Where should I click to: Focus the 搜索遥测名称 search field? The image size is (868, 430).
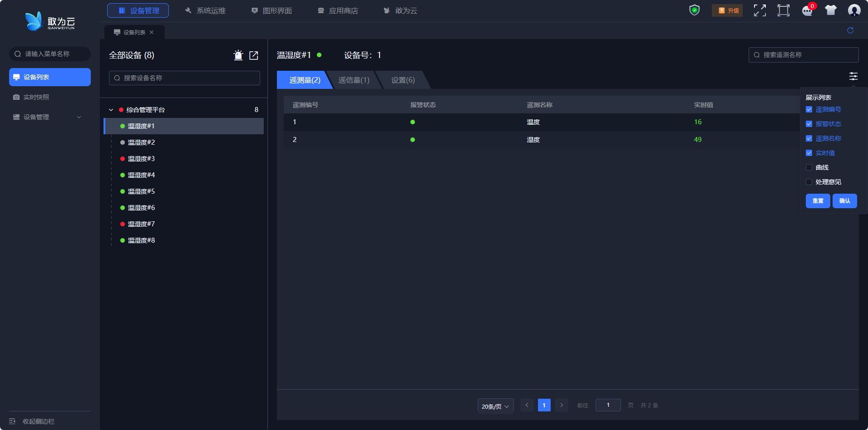click(x=804, y=55)
